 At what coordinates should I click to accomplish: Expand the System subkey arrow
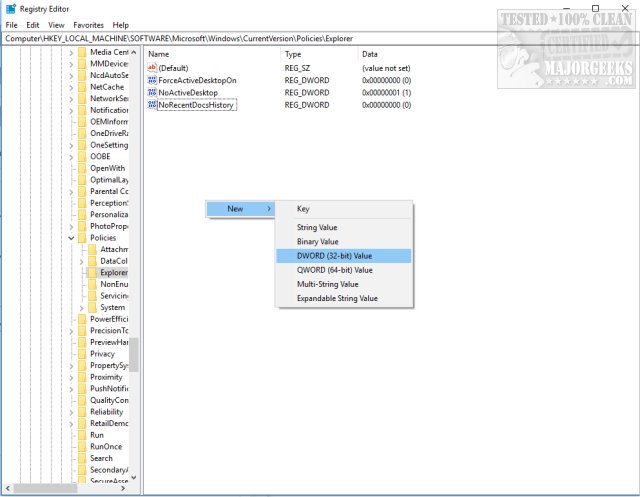click(82, 308)
